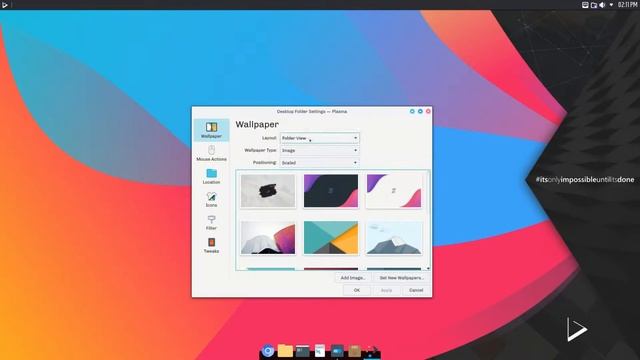Select the white-and-magenta folded shapes wallpaper
This screenshot has height=360, width=640.
pyautogui.click(x=268, y=238)
